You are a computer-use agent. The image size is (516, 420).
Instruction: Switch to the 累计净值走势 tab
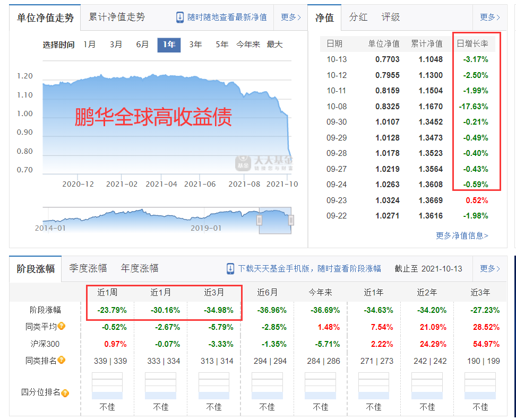tap(117, 17)
